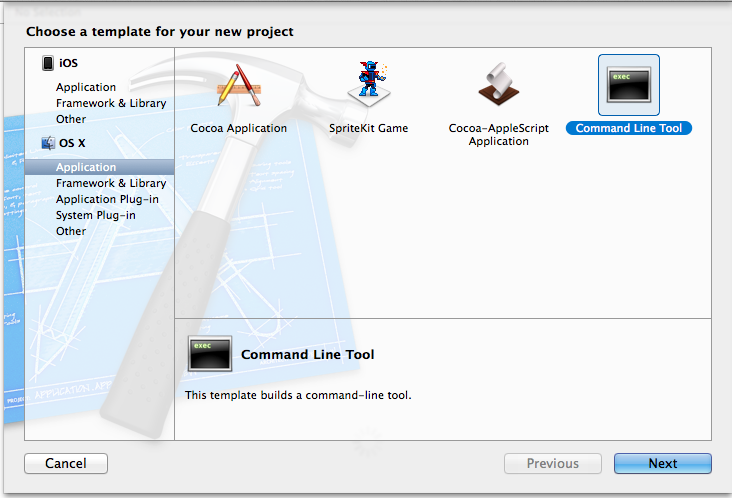Click the Command Line Tool description title
732x498 pixels.
308,355
